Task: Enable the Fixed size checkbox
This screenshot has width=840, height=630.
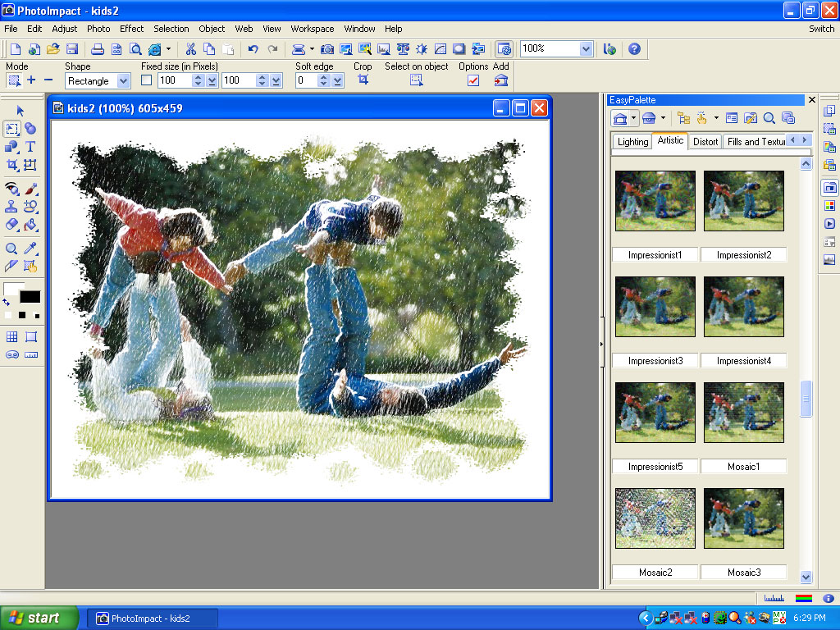Action: [x=147, y=80]
